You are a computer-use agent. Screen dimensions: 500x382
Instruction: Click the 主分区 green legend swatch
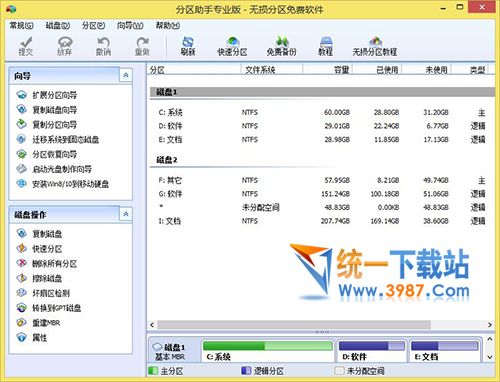click(x=153, y=371)
